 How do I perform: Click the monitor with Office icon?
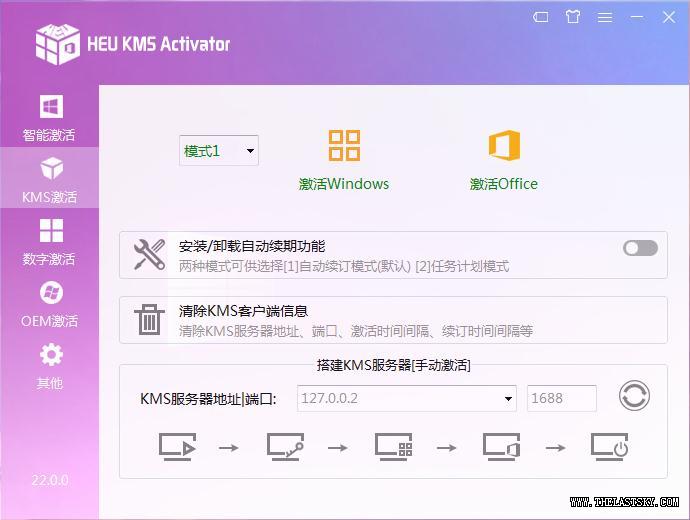click(x=502, y=447)
